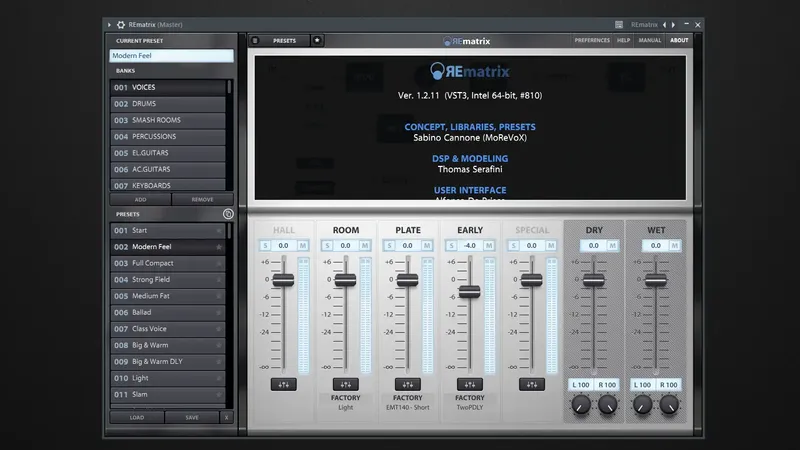
Task: Click the LOAD preset button
Action: click(x=137, y=417)
